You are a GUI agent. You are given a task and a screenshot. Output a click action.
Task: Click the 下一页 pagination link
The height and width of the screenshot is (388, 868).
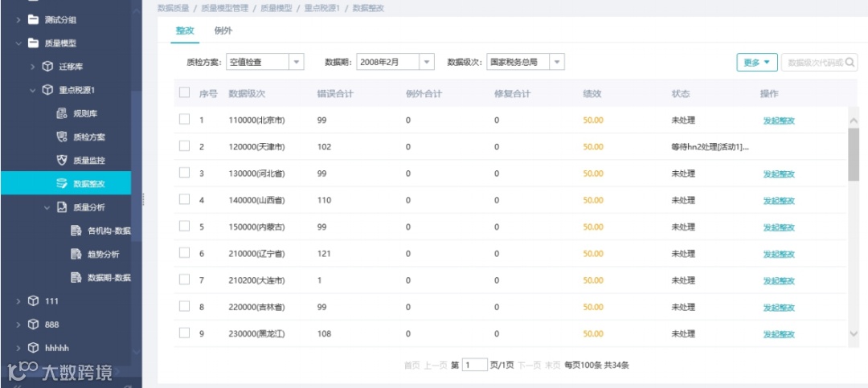click(530, 366)
